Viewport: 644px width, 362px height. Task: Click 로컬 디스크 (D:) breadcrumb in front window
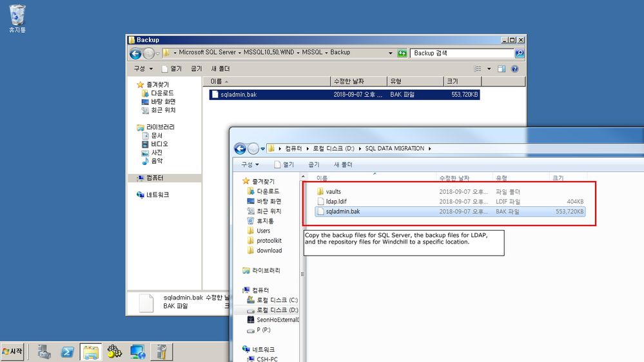click(333, 149)
